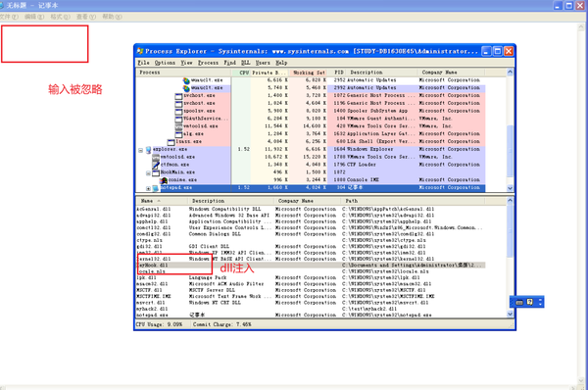
Task: Click the language bar help icon
Action: tap(529, 302)
